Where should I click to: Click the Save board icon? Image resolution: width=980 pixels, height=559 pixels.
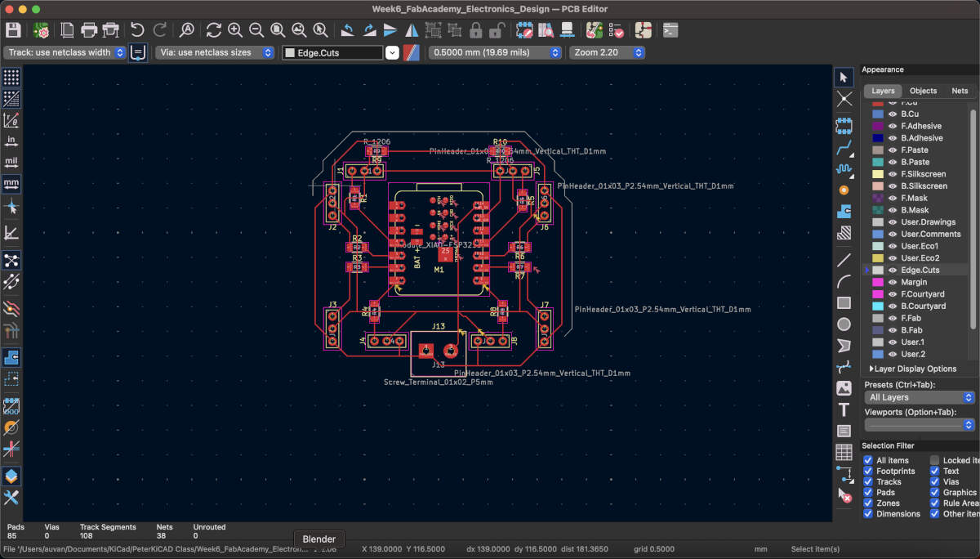13,30
